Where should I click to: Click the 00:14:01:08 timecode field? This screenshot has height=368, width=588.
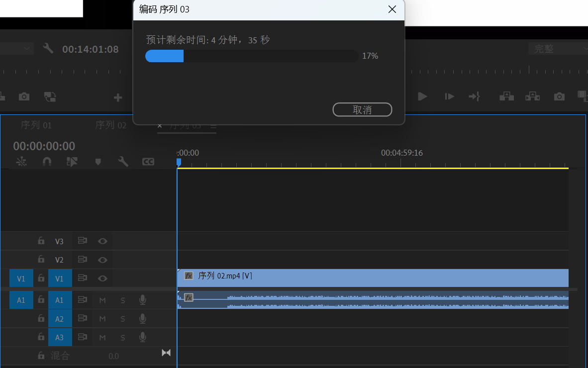(91, 49)
